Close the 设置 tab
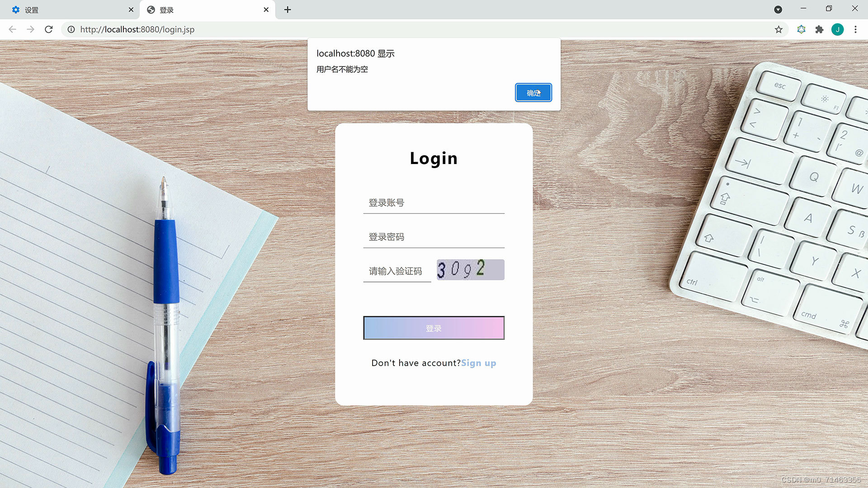868x488 pixels. 131,9
